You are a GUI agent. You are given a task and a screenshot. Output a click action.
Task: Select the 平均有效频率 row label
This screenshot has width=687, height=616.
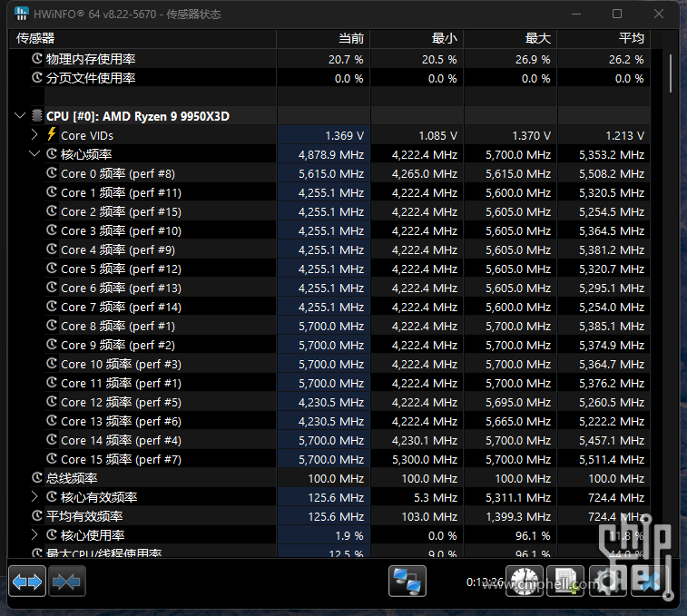84,516
